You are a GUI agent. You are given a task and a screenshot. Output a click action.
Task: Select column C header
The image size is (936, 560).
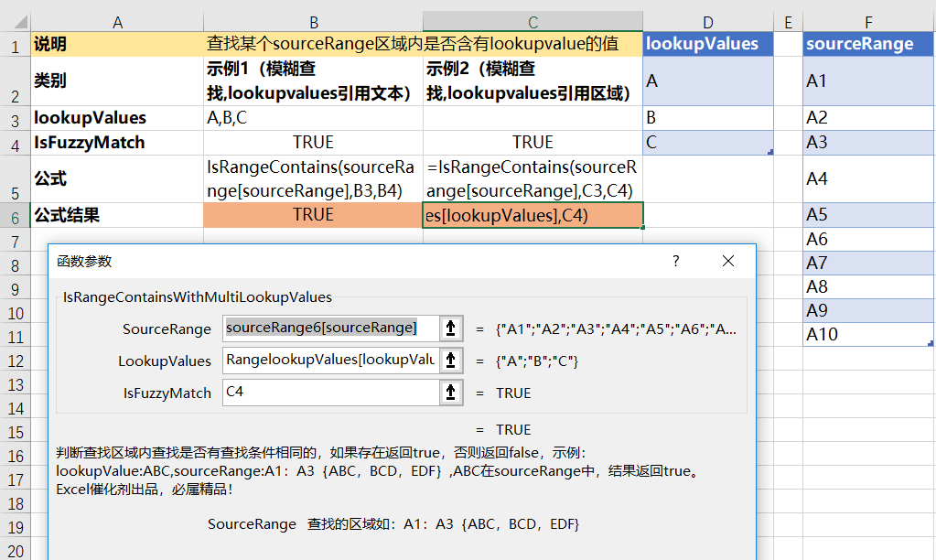[x=533, y=22]
